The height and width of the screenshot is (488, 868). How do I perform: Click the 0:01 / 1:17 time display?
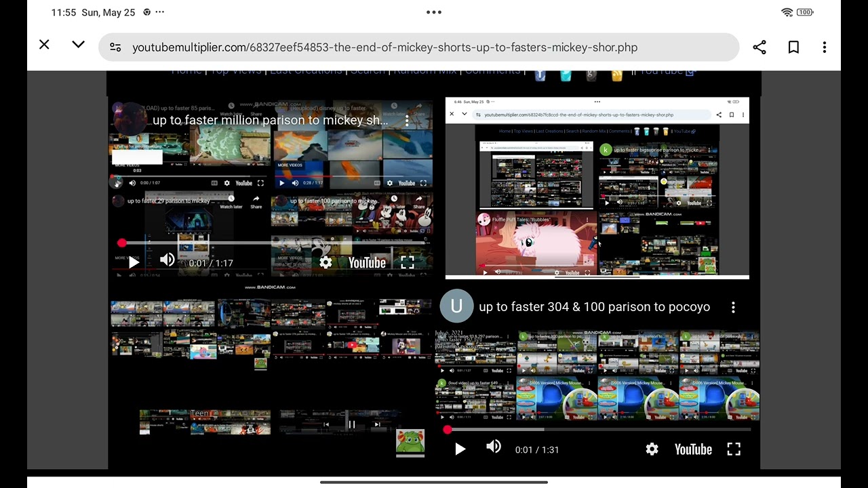tap(211, 263)
